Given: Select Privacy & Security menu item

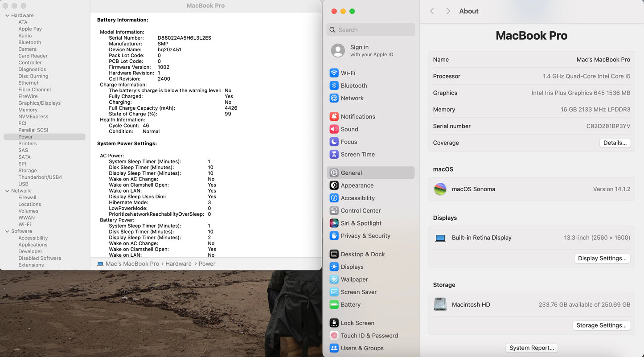Looking at the screenshot, I should tap(365, 236).
